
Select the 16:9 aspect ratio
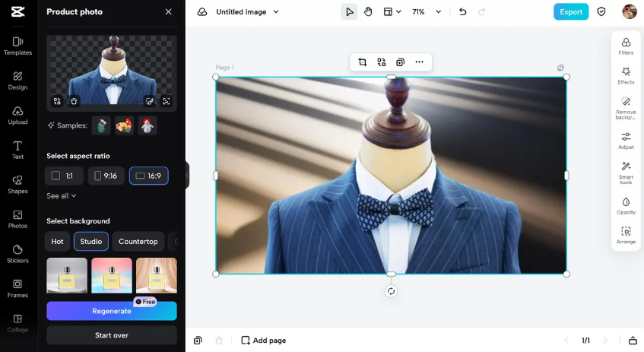click(x=149, y=176)
